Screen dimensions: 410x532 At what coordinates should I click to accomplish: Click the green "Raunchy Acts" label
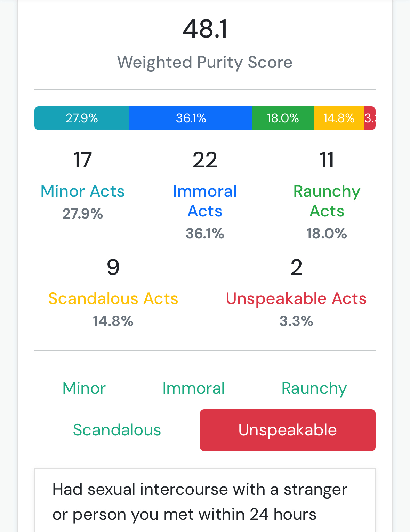(327, 201)
